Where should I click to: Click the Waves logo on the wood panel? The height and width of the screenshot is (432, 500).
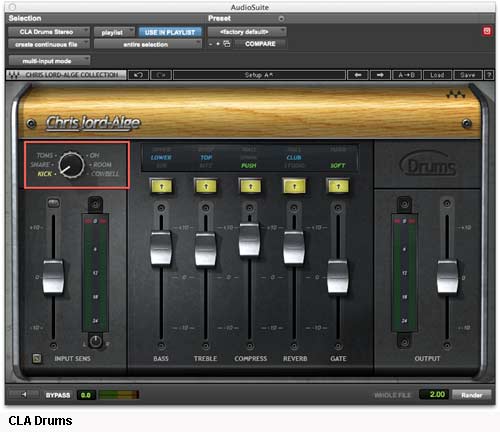pyautogui.click(x=456, y=95)
